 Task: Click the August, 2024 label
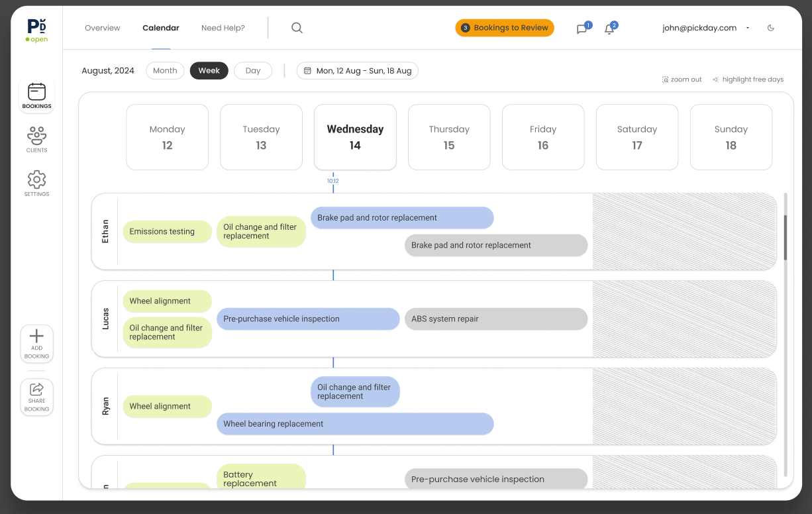pyautogui.click(x=108, y=71)
